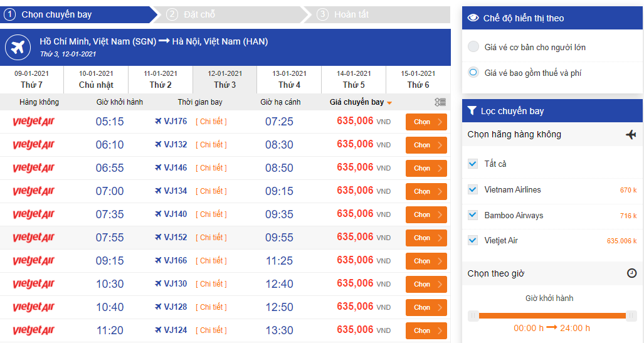Toggle the Tất cả airlines checkbox

coord(473,164)
